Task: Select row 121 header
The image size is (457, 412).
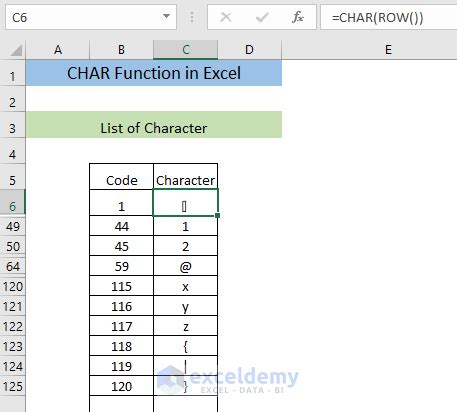Action: point(13,306)
